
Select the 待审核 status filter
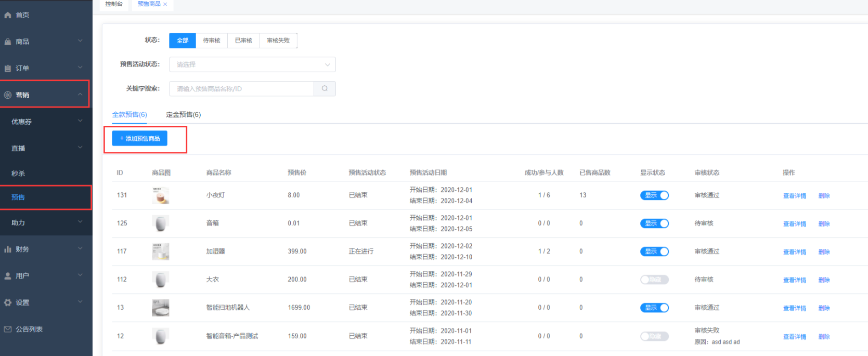(x=212, y=41)
